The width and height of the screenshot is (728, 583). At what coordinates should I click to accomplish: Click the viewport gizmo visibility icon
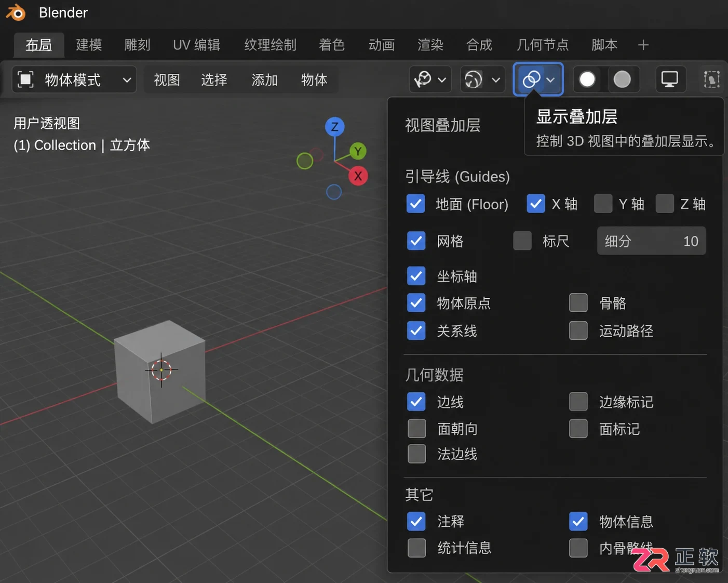[422, 79]
